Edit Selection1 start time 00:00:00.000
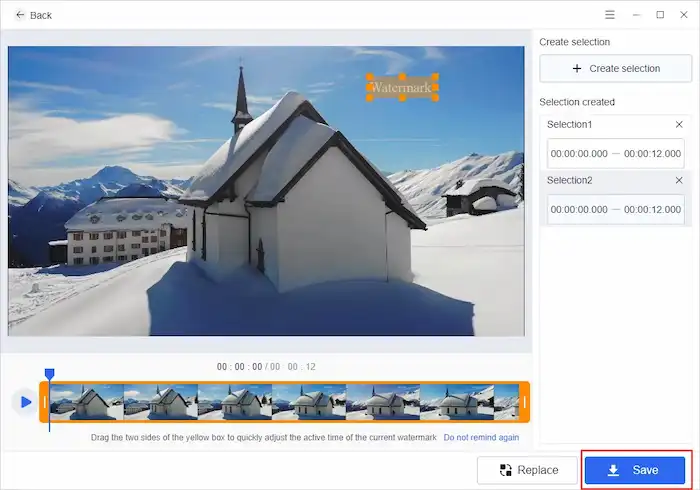 579,154
